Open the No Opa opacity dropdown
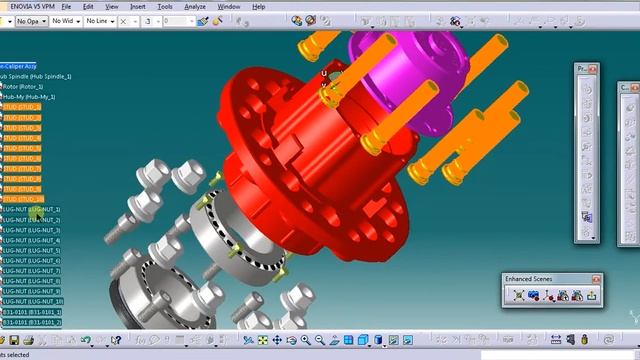640x360 pixels. [31, 21]
